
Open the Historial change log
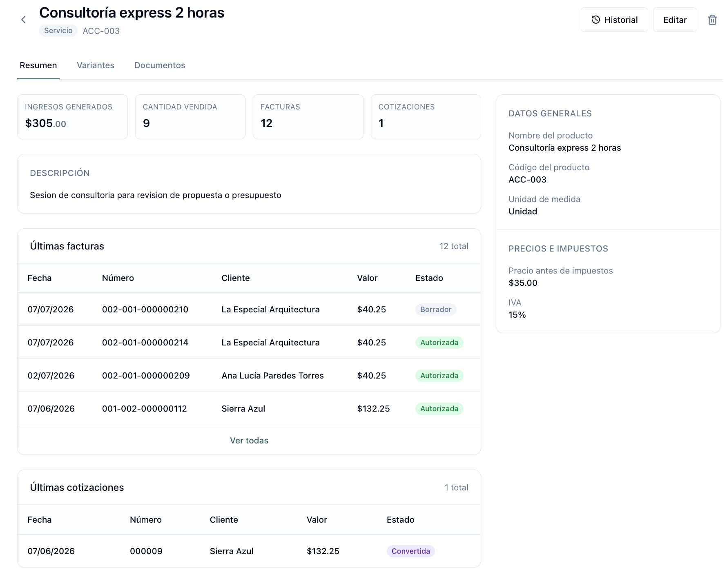[x=614, y=20]
